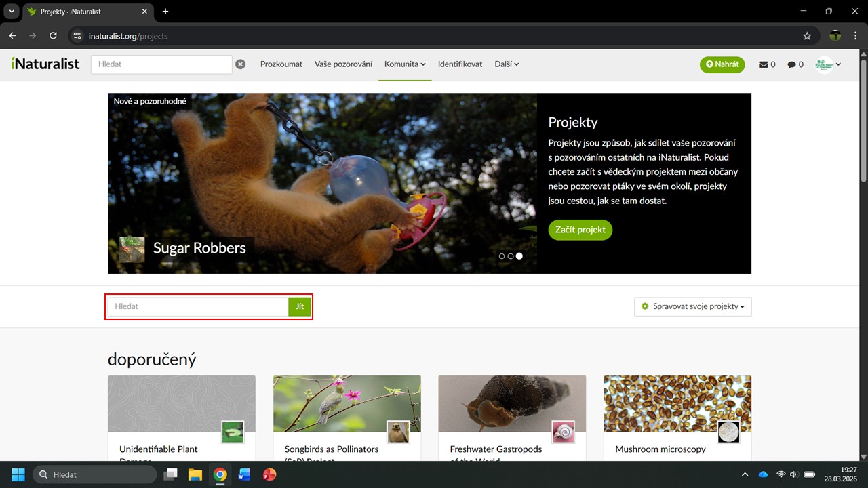This screenshot has height=488, width=868.
Task: Open Identifikovat in navigation bar
Action: (460, 64)
